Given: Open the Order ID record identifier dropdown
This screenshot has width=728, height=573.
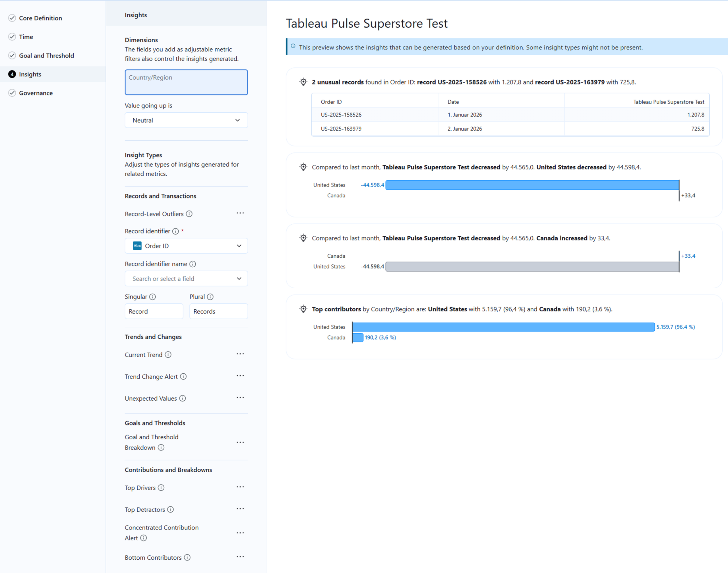Looking at the screenshot, I should (186, 246).
